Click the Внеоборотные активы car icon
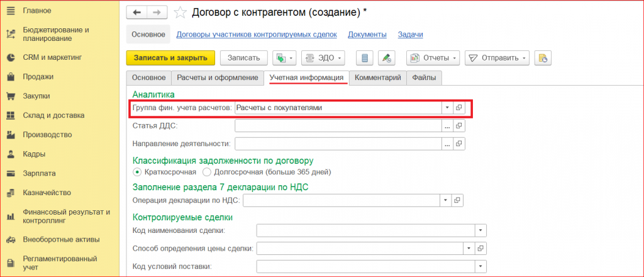 (x=11, y=240)
